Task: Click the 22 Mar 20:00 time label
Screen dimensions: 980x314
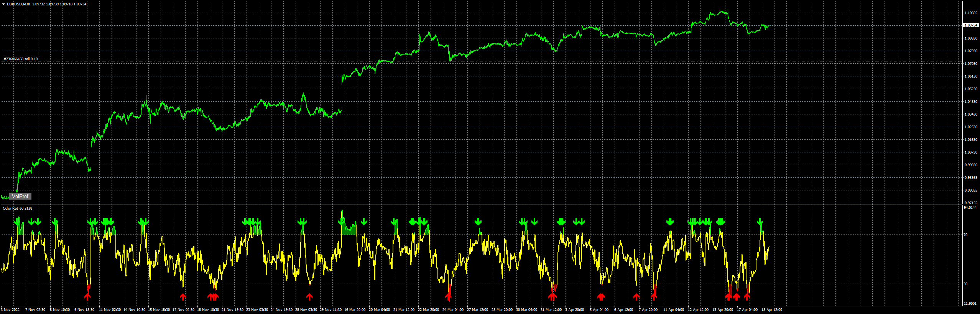Action: (x=429, y=310)
